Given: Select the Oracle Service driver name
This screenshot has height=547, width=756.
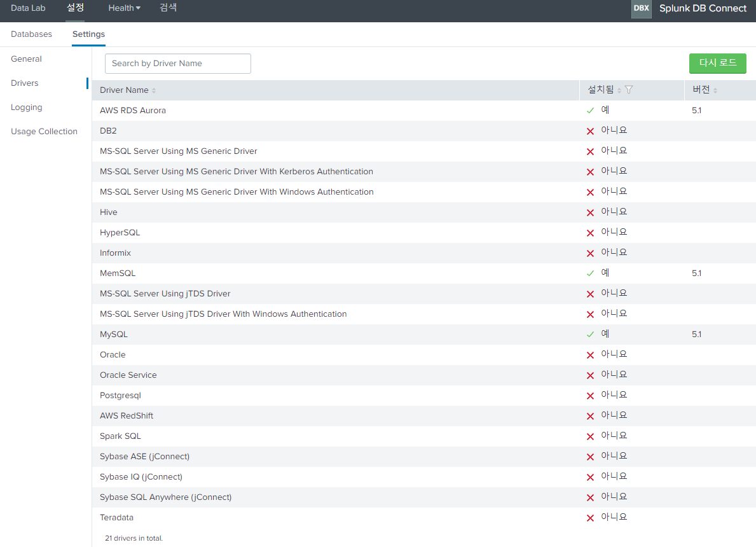Looking at the screenshot, I should click(128, 375).
